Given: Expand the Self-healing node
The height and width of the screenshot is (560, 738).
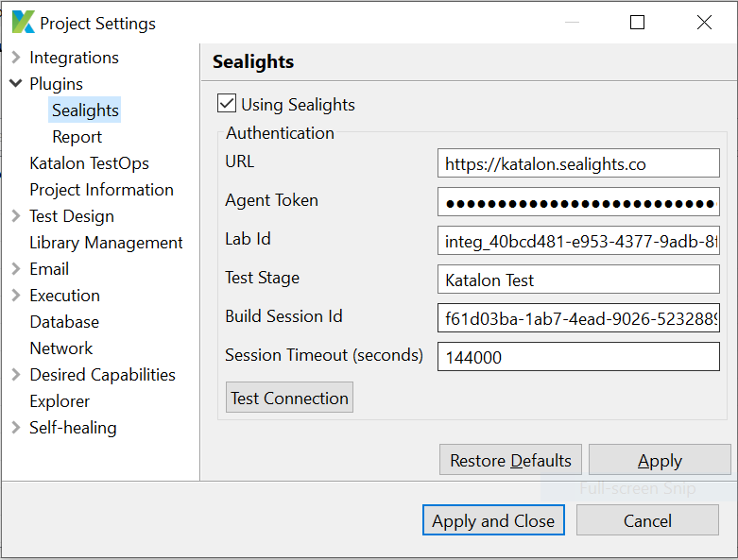Looking at the screenshot, I should click(x=16, y=428).
